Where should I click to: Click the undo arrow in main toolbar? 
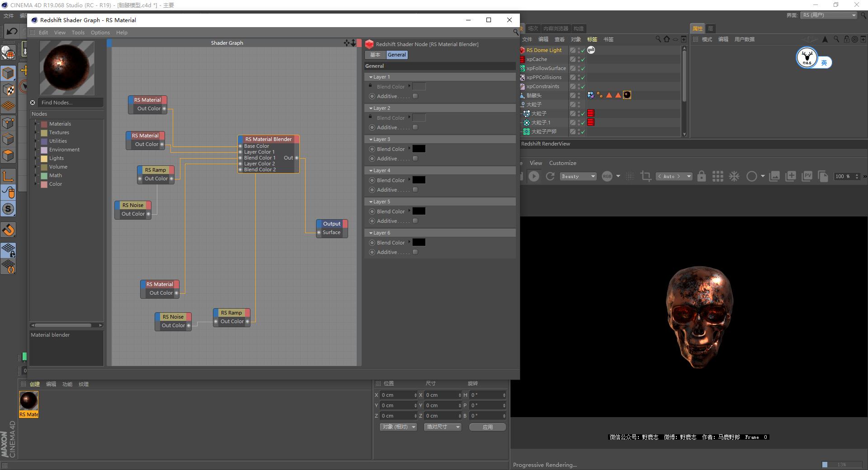click(12, 31)
